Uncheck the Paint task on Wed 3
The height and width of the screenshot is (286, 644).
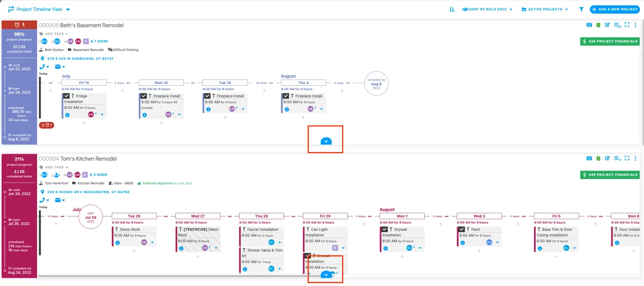(x=462, y=229)
